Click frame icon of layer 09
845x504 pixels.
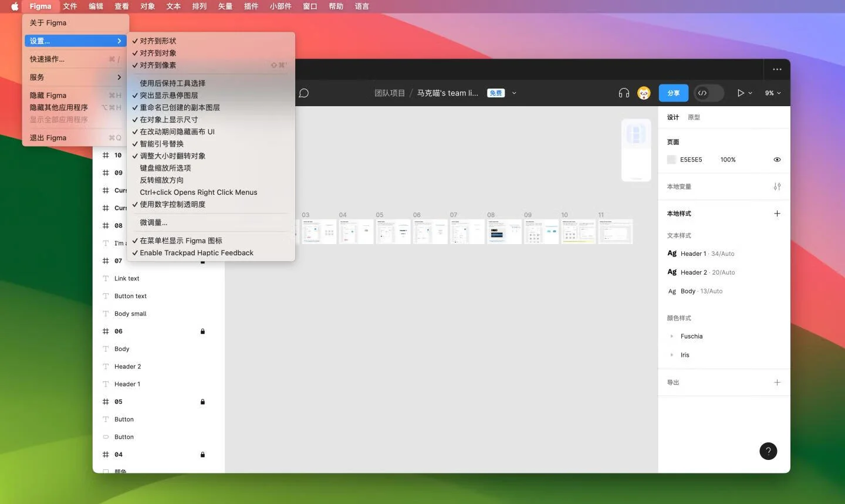[106, 173]
